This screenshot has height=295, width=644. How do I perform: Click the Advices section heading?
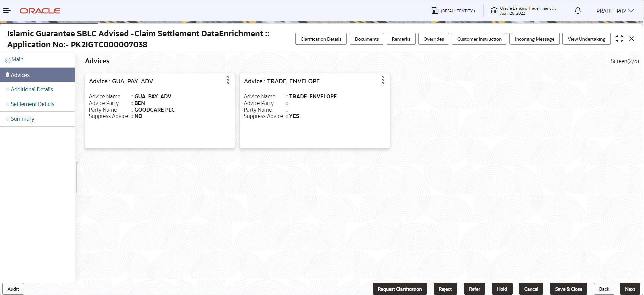click(x=97, y=61)
